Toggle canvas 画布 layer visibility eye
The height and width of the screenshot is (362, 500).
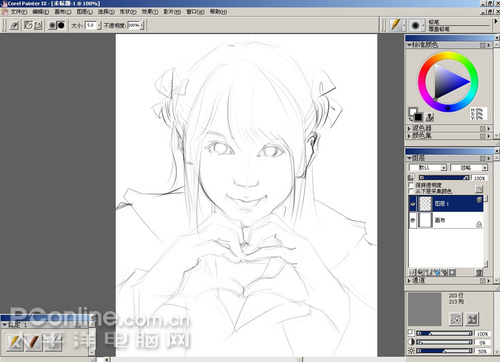pos(413,220)
